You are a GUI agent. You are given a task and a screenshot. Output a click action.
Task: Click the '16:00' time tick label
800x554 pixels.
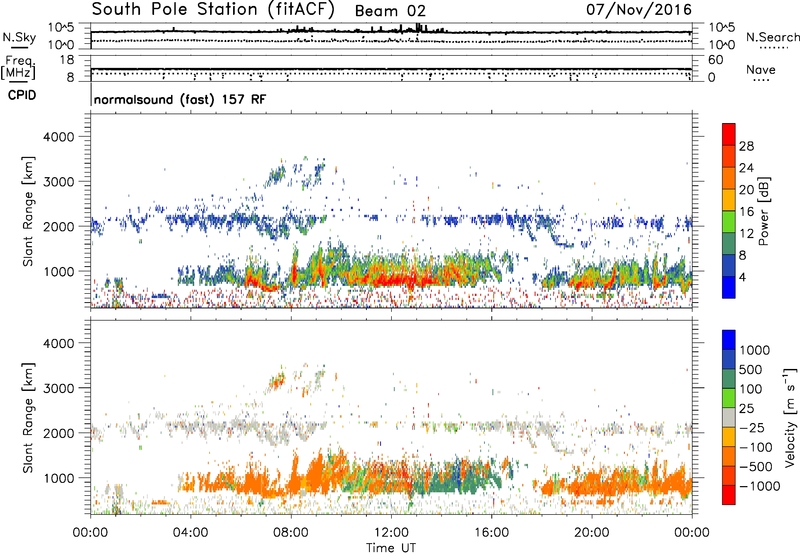click(x=491, y=533)
